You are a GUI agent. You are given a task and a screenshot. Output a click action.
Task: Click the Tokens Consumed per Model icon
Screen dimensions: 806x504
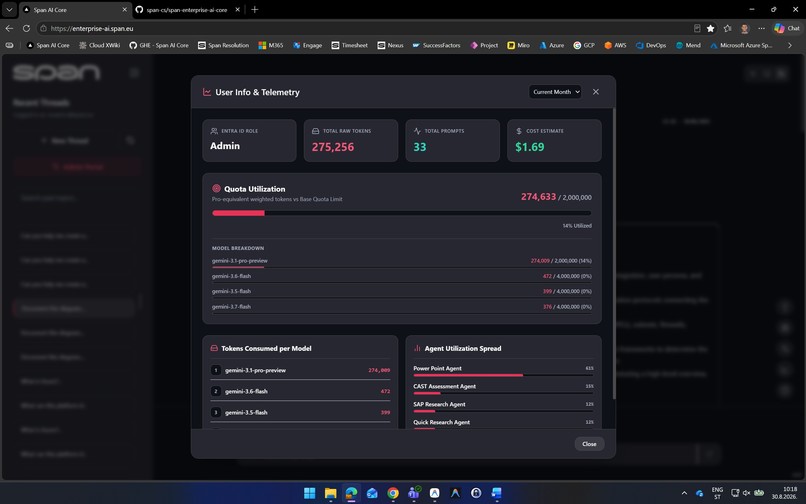click(x=214, y=348)
